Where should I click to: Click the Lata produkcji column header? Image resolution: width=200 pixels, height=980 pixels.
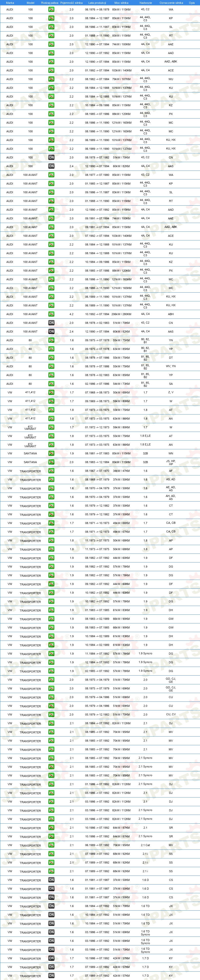97,3
